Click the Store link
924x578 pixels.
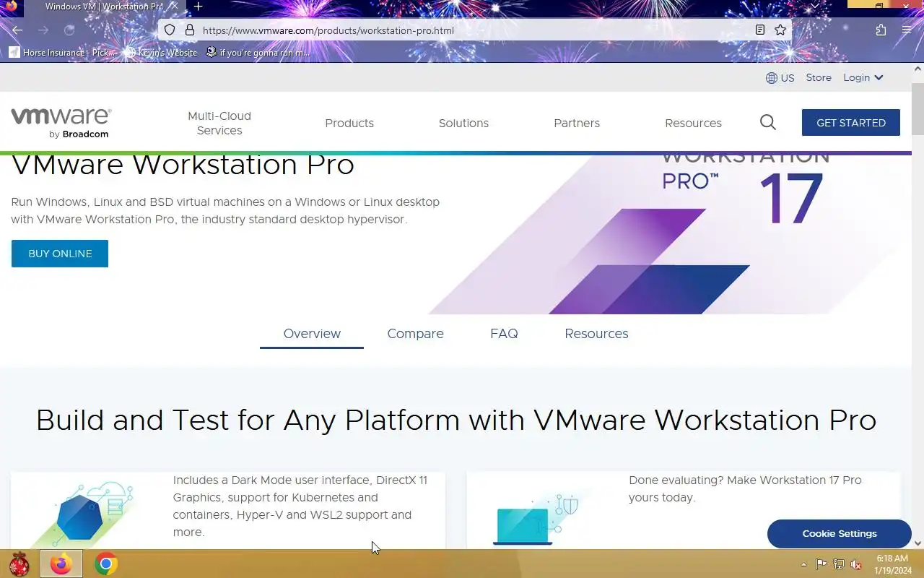click(819, 78)
